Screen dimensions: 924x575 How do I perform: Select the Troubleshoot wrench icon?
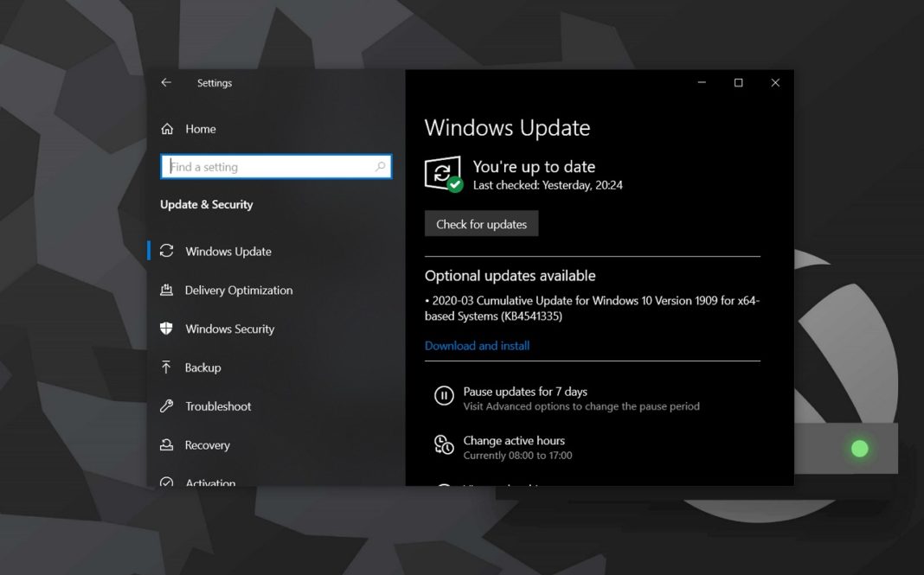(x=167, y=406)
